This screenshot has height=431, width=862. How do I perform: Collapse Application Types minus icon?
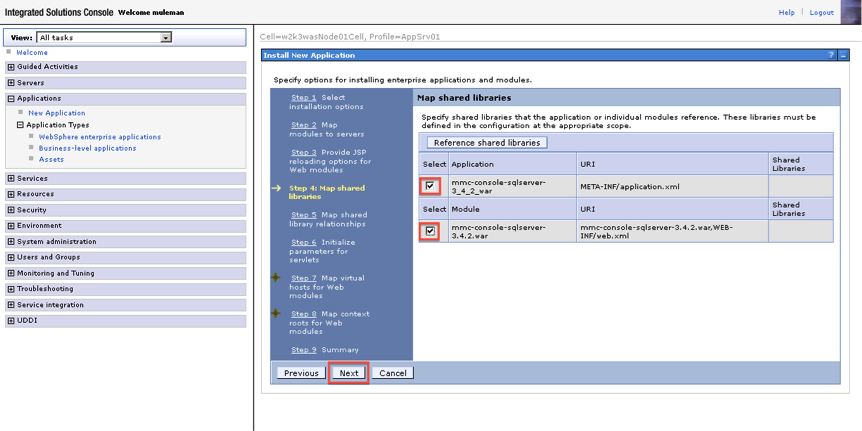tap(20, 125)
